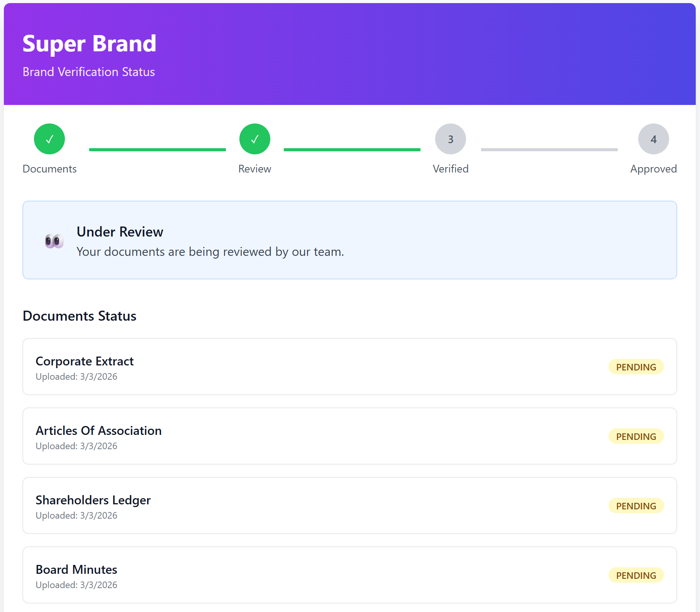The height and width of the screenshot is (612, 700).
Task: Click the Review step label
Action: 255,169
